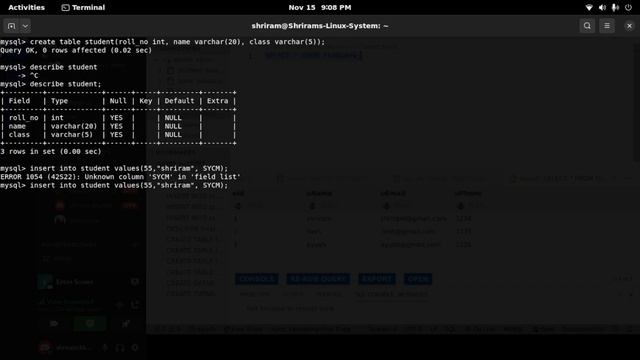Viewport: 640px width, 360px height.
Task: Click EXPORT button in background window
Action: click(377, 279)
